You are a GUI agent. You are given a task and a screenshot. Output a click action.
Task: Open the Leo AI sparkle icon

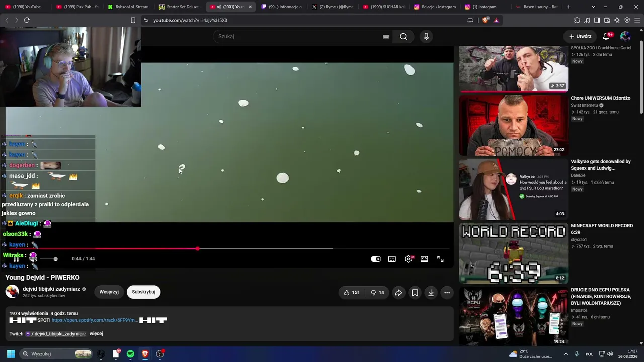pos(617,20)
